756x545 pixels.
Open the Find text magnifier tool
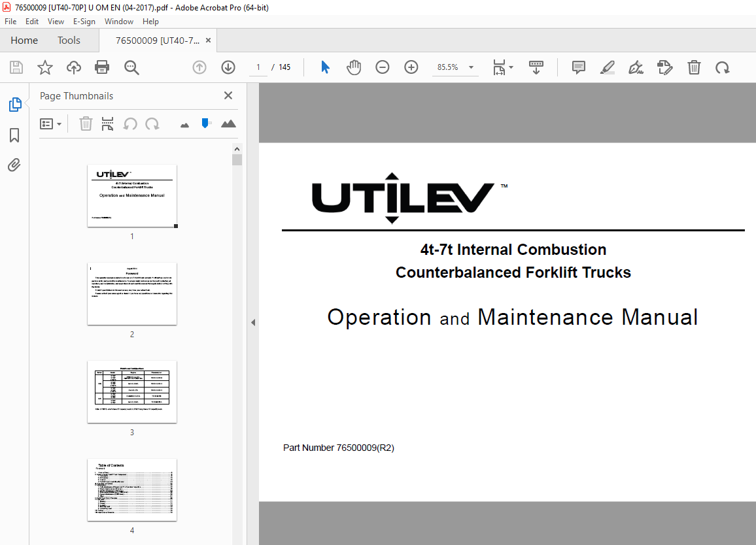coord(131,67)
